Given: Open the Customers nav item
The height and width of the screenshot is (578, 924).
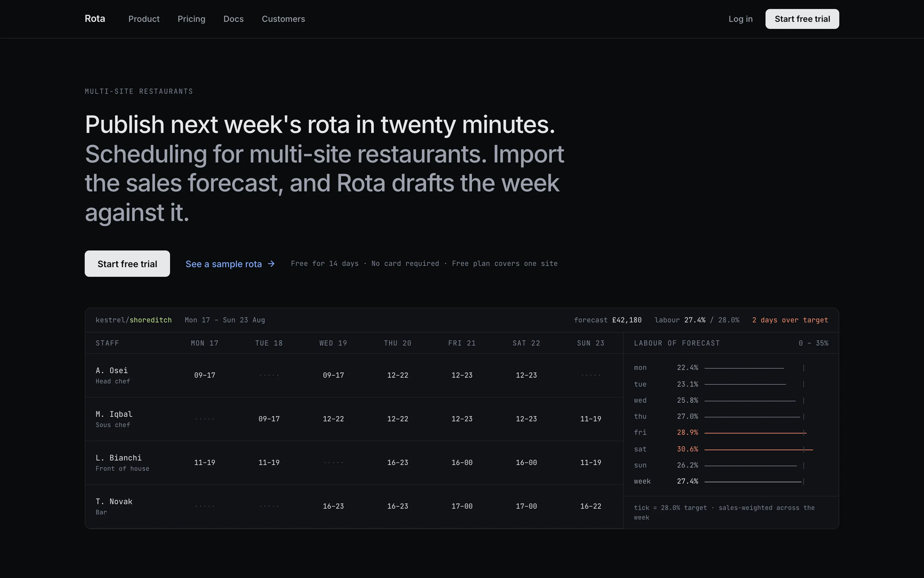Looking at the screenshot, I should [283, 19].
